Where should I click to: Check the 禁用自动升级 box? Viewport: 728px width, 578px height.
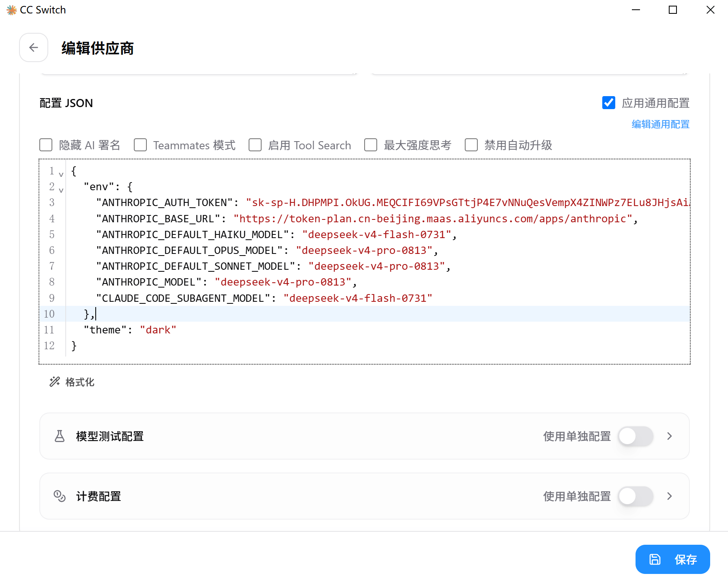(471, 145)
